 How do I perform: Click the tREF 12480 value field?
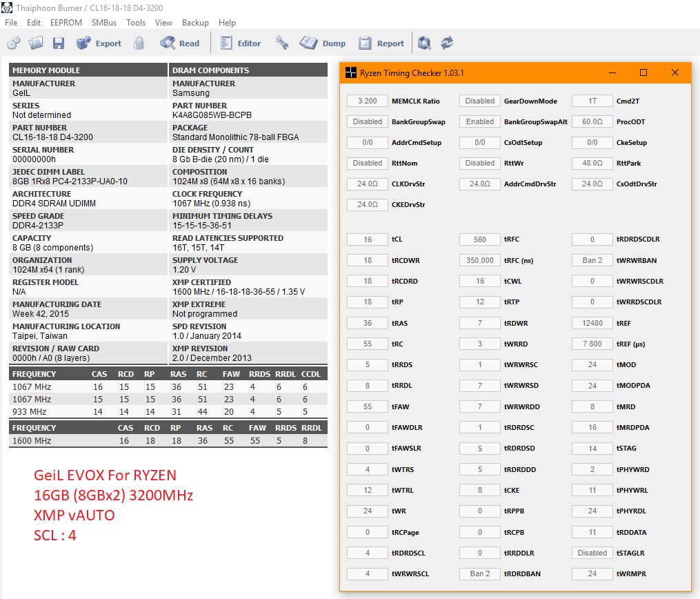[592, 323]
